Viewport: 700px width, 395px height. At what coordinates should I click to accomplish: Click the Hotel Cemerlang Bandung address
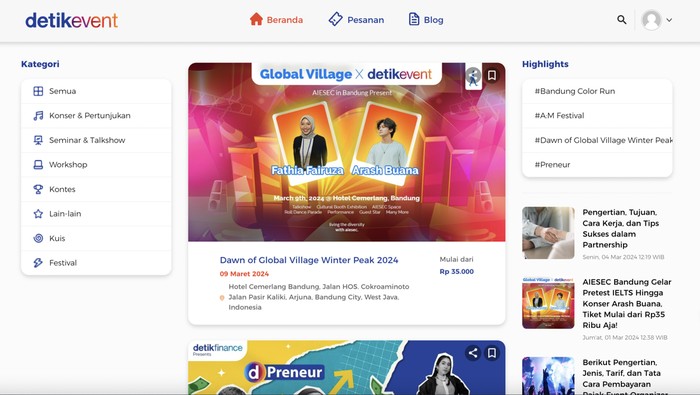click(319, 297)
